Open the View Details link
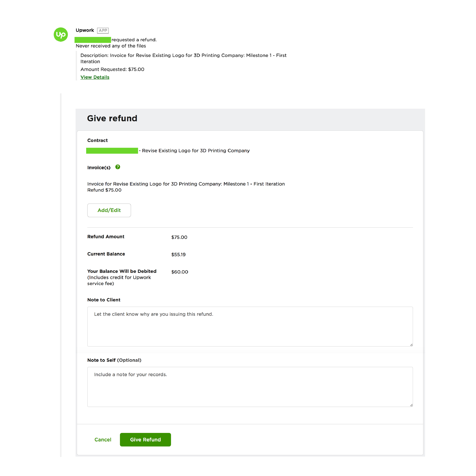The width and height of the screenshot is (476, 476). click(x=95, y=77)
